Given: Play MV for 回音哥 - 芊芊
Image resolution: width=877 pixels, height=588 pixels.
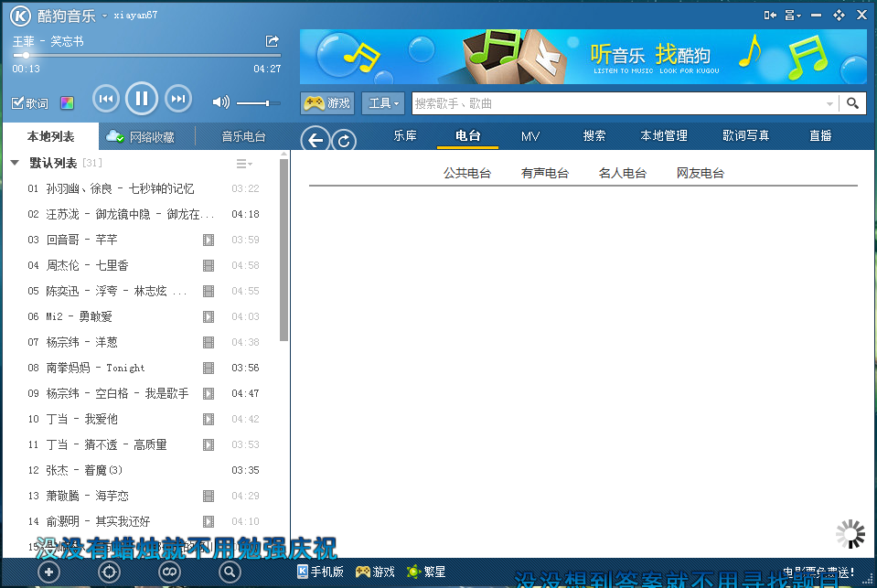Looking at the screenshot, I should coord(209,240).
